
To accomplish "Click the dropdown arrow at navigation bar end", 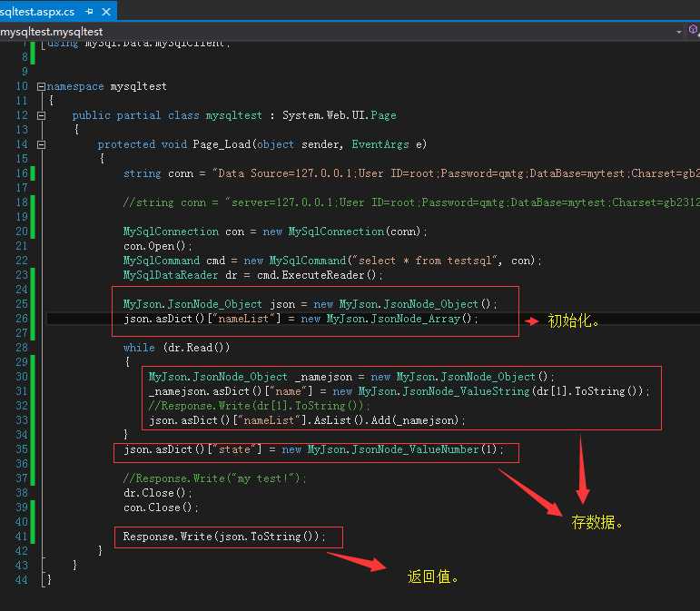I will point(679,32).
